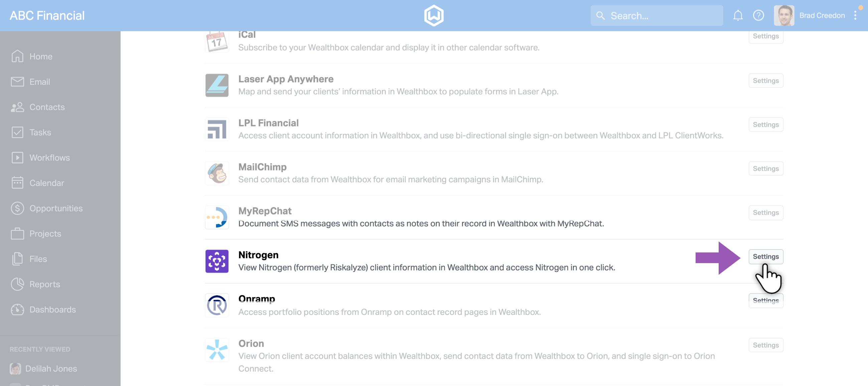Select the Email icon in the sidebar
The image size is (868, 386).
[x=17, y=81]
